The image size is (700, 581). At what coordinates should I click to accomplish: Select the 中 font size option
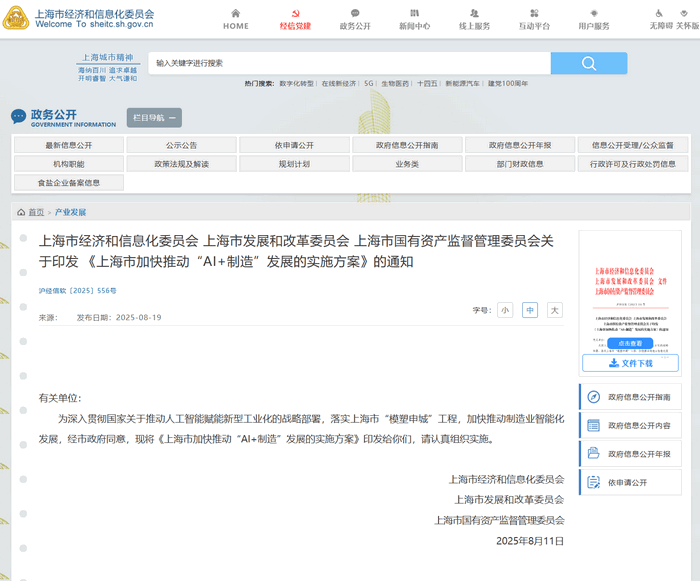click(530, 310)
